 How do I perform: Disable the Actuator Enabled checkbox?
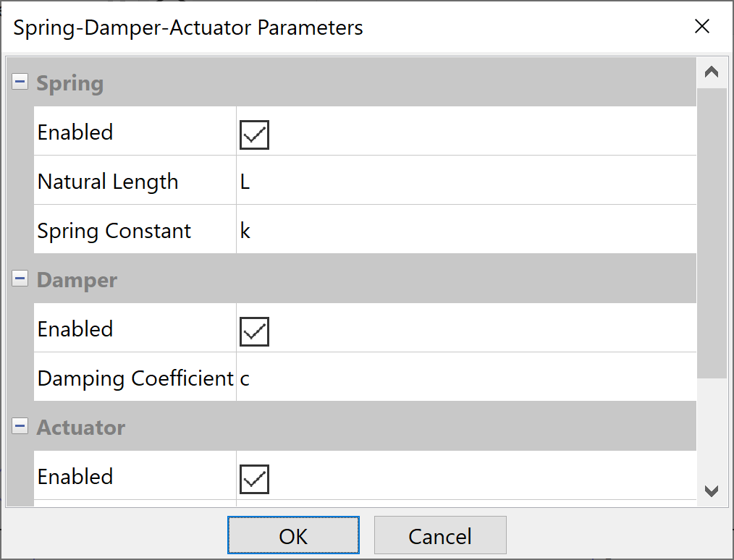pos(254,480)
